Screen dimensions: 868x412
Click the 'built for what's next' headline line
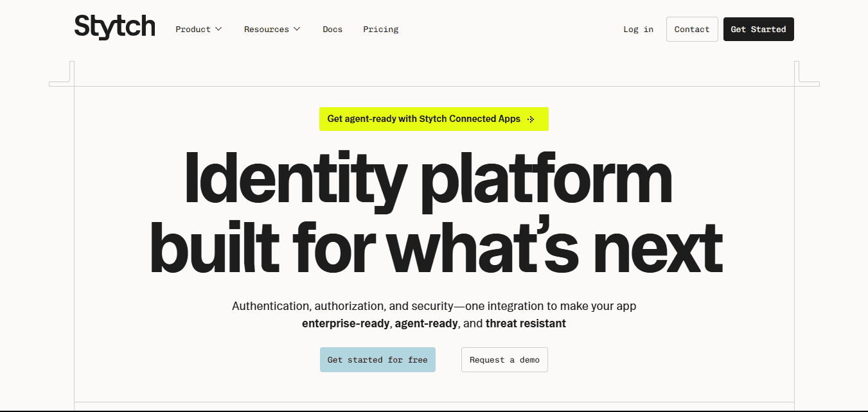click(x=436, y=248)
